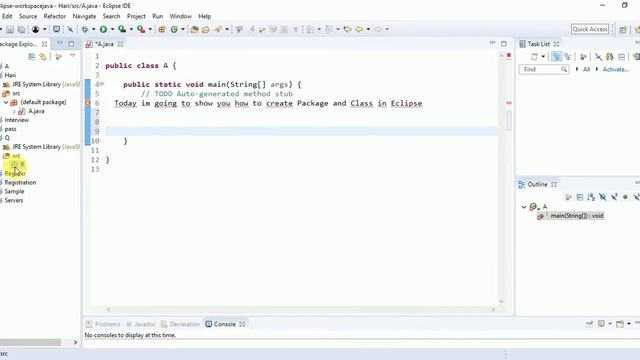Go to the Last Edit Location icon
Viewport: 640px width, 360px height.
point(347,29)
